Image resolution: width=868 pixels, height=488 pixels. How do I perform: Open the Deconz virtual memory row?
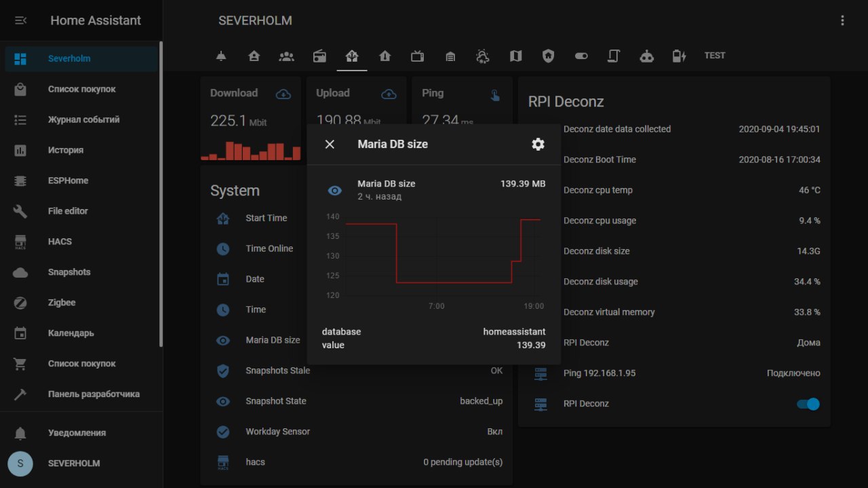(692, 312)
